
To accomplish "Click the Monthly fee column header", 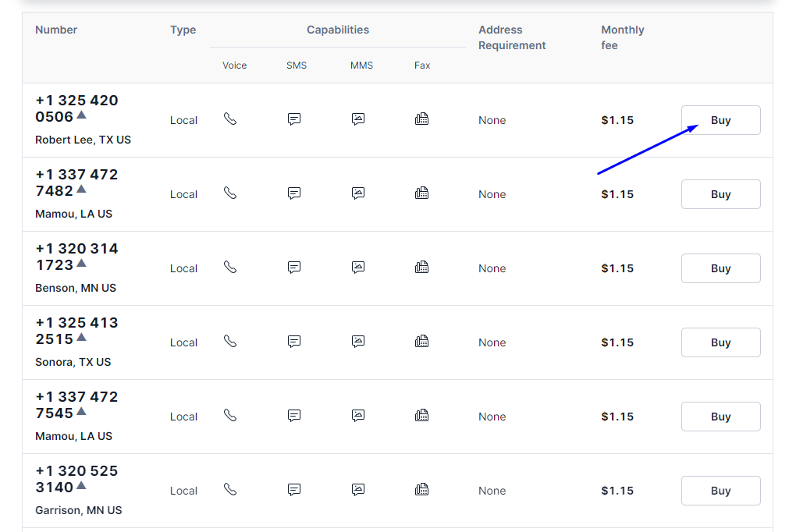I will (622, 37).
